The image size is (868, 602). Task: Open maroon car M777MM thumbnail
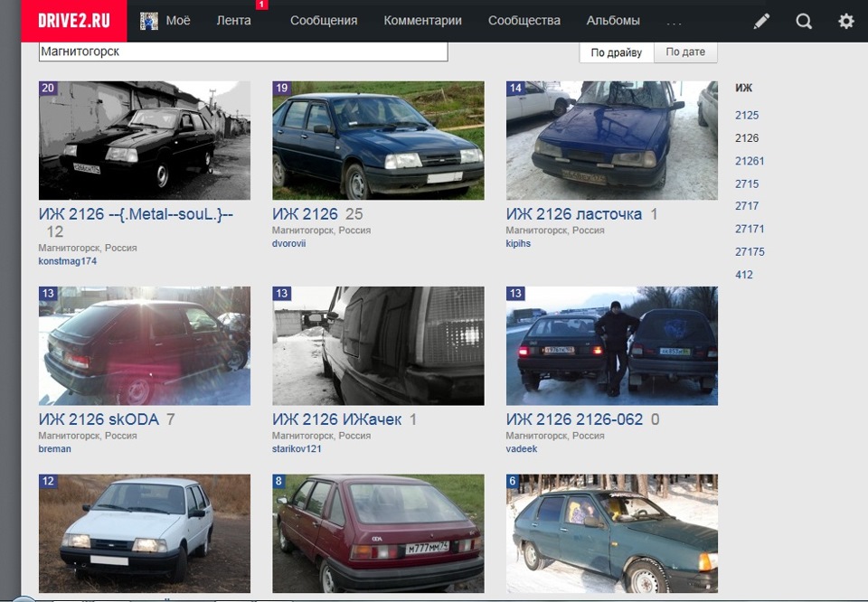[x=378, y=533]
